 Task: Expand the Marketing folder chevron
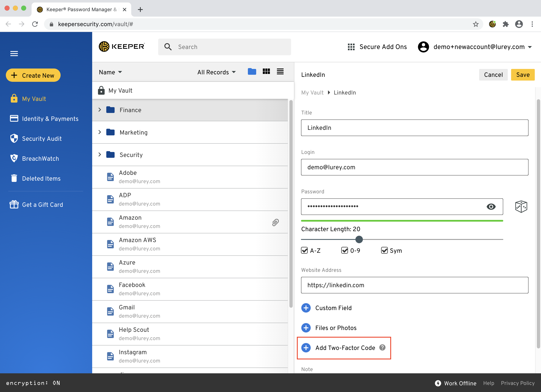(100, 132)
